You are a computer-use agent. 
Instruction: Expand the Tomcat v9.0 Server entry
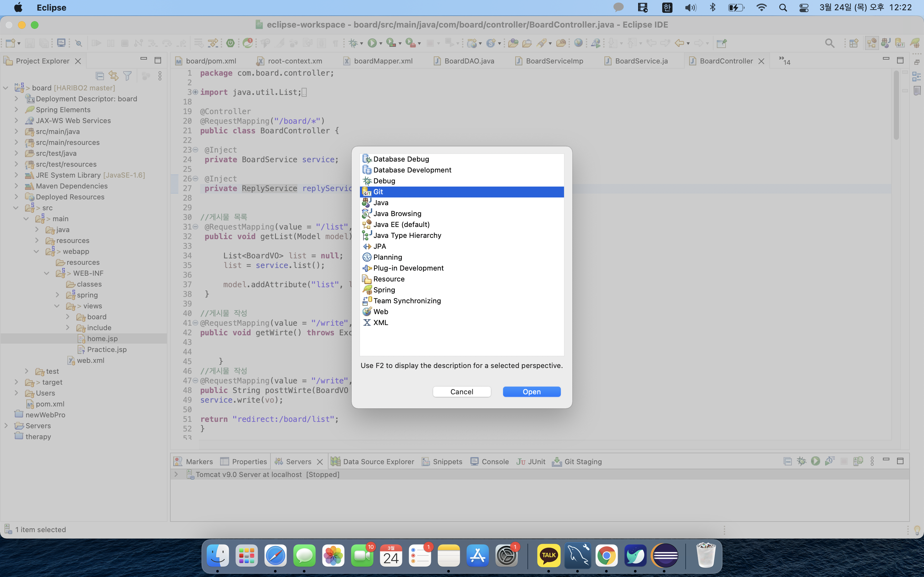point(176,474)
